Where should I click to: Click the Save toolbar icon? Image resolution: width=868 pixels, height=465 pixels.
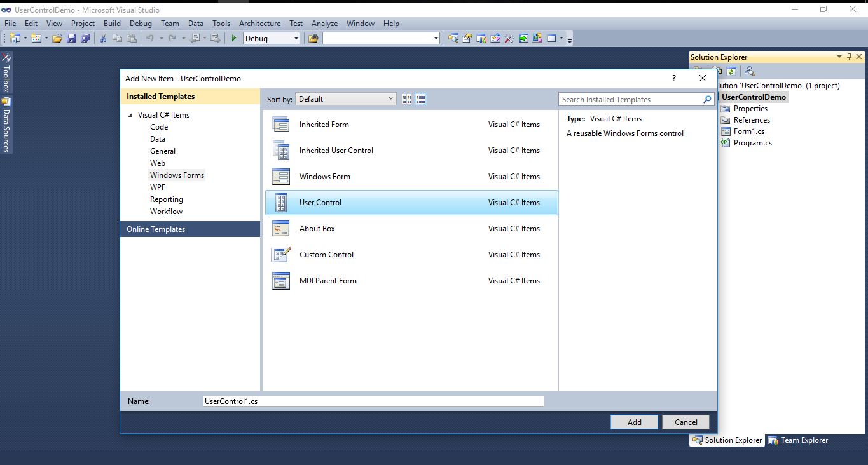tap(71, 39)
